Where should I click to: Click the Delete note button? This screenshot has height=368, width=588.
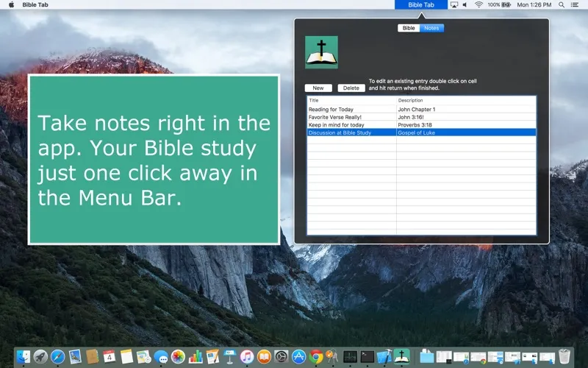pyautogui.click(x=351, y=88)
